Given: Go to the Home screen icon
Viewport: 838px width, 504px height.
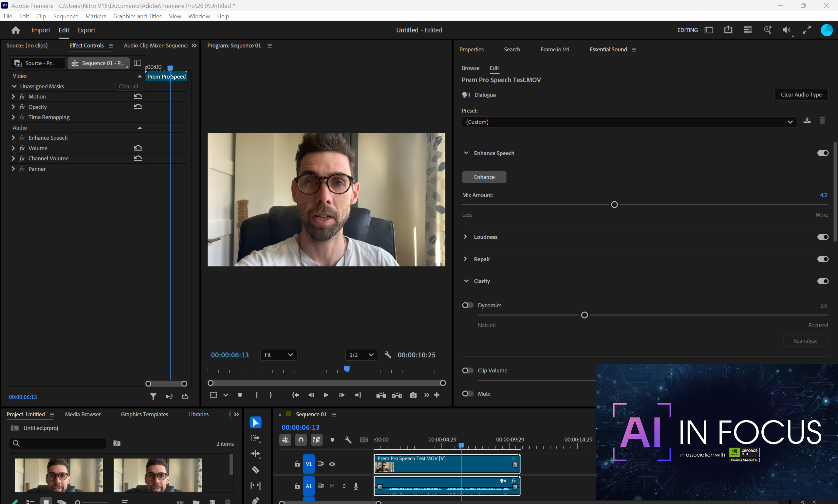Looking at the screenshot, I should click(x=16, y=30).
